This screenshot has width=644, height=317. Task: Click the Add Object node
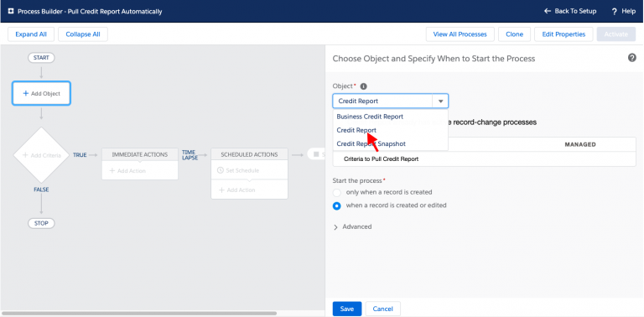41,93
